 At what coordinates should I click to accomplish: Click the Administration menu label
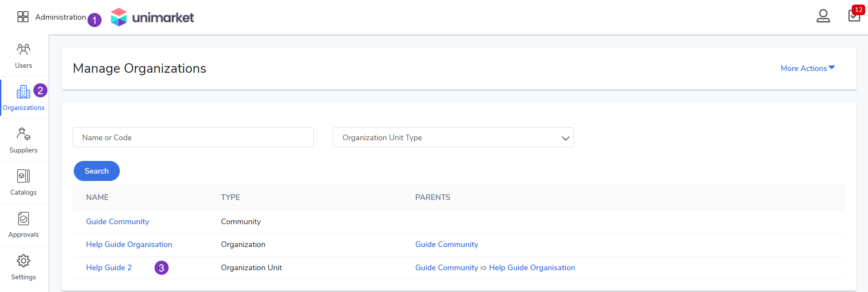tap(60, 17)
